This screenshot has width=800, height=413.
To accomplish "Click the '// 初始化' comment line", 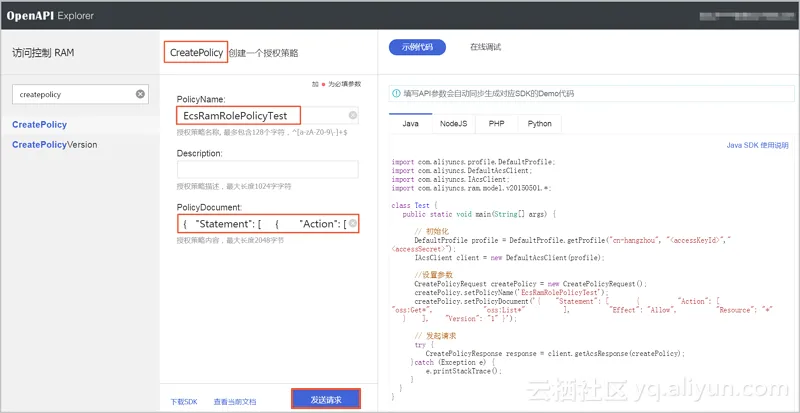I will pyautogui.click(x=432, y=232).
